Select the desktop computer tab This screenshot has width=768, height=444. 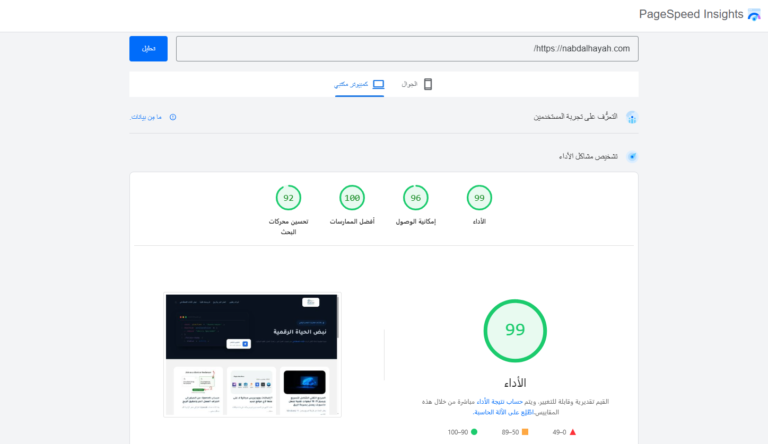click(359, 84)
